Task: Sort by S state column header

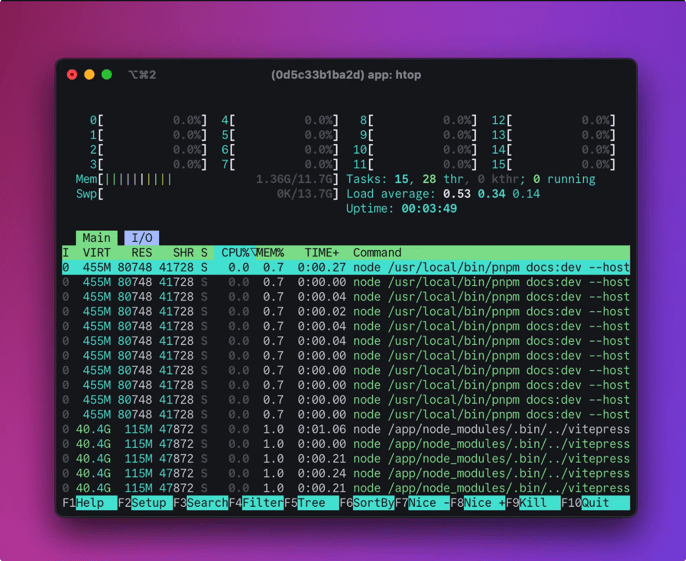Action: [x=204, y=252]
